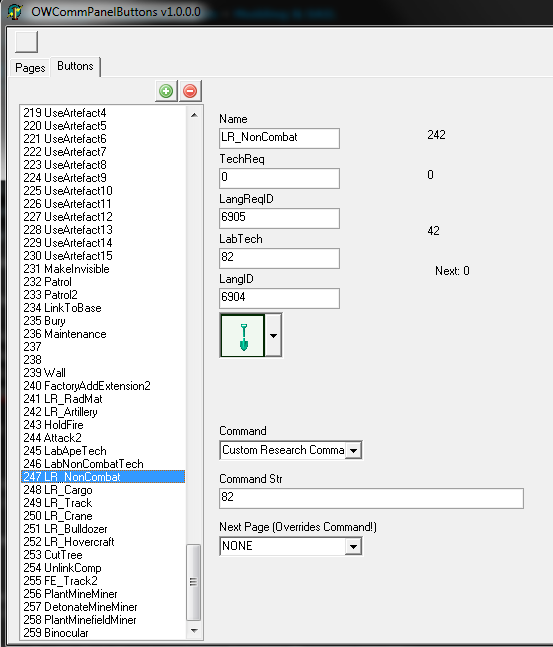Open the icon picker dropdown arrow
The height and width of the screenshot is (647, 553).
click(273, 335)
